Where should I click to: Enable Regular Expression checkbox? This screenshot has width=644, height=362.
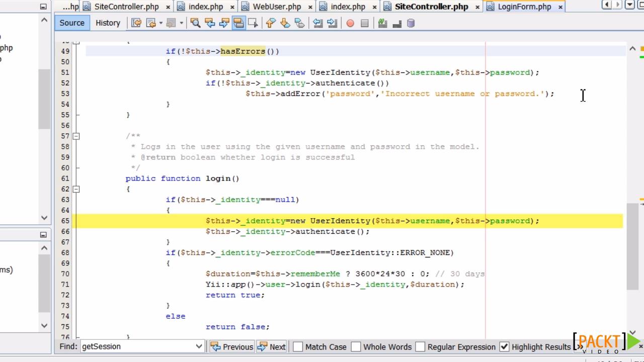tap(420, 346)
